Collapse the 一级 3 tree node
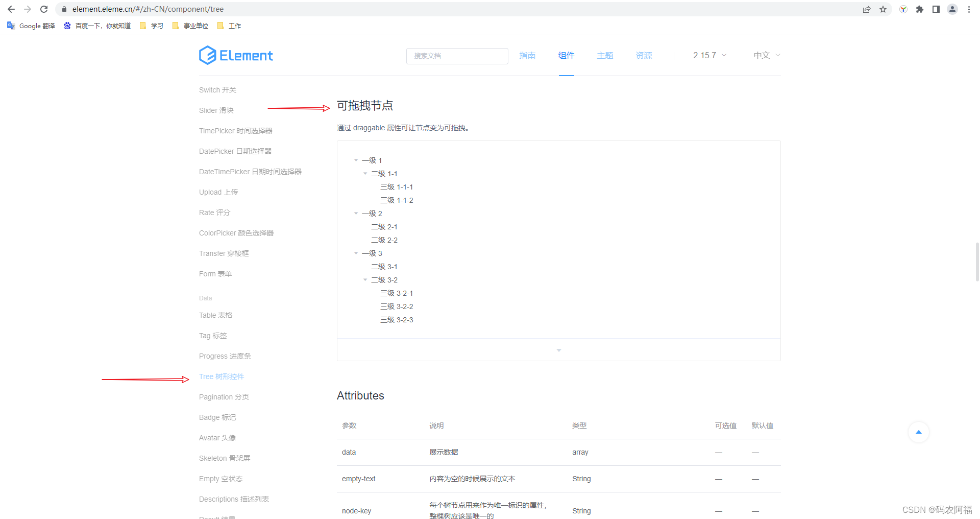The image size is (980, 519). coord(356,253)
